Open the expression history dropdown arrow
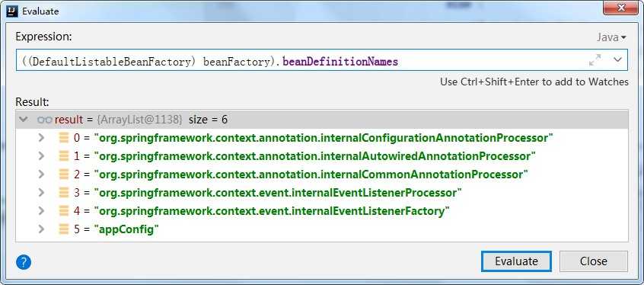The height and width of the screenshot is (285, 644). tap(617, 60)
